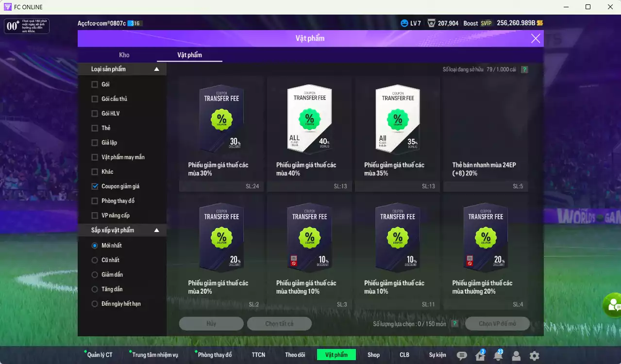This screenshot has height=364, width=621.
Task: Click the help icon beside owned item count
Action: pyautogui.click(x=524, y=69)
